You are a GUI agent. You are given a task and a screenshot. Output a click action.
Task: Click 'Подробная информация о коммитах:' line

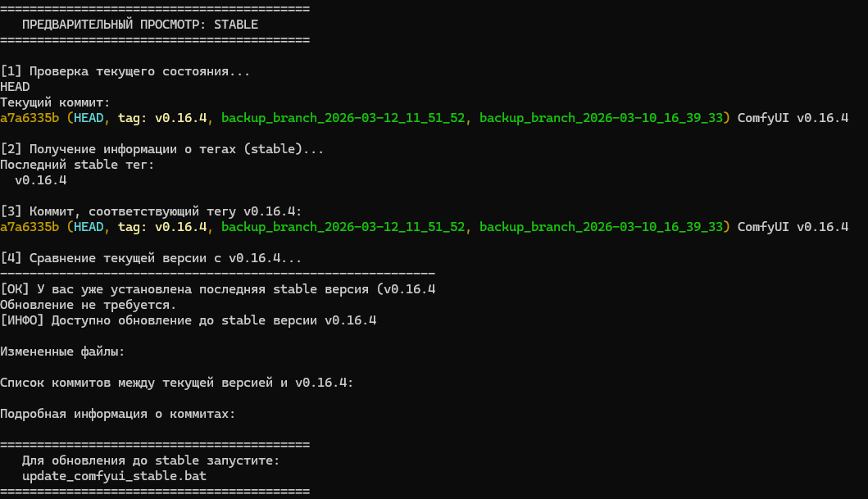tap(118, 414)
